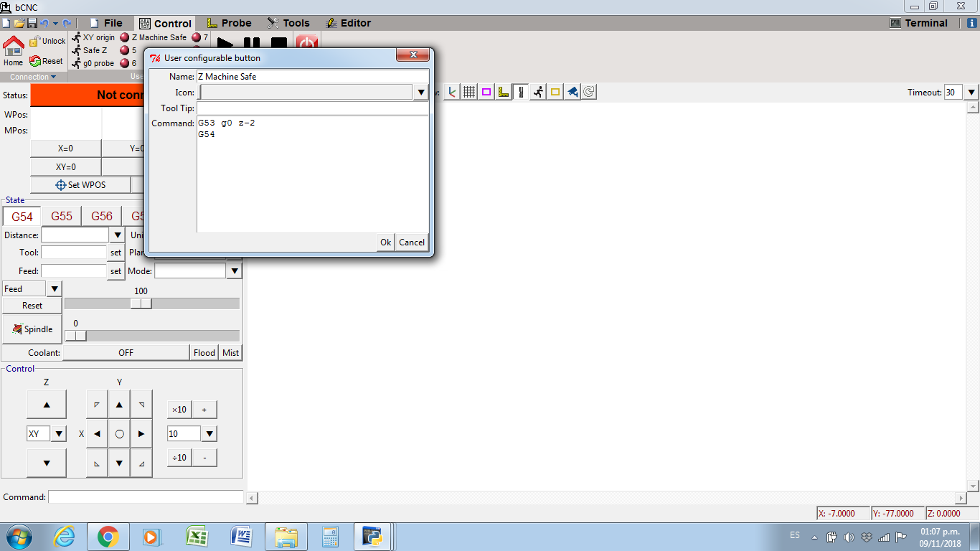This screenshot has height=551, width=980.
Task: Open the Timeout value dropdown
Action: (971, 92)
